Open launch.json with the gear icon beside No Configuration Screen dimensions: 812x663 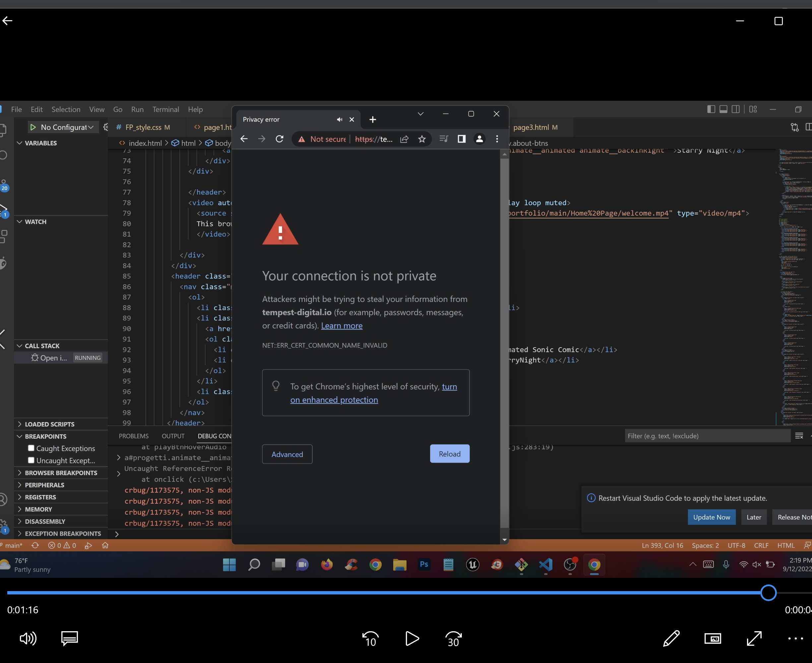105,127
